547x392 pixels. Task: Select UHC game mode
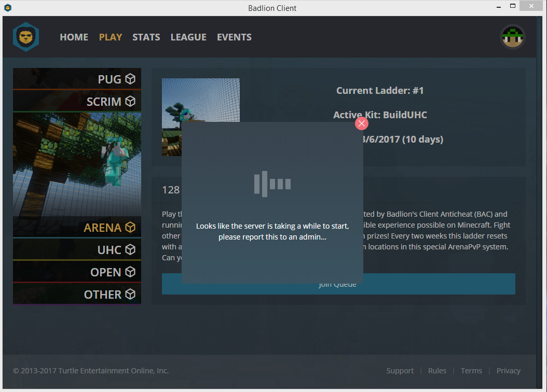77,249
